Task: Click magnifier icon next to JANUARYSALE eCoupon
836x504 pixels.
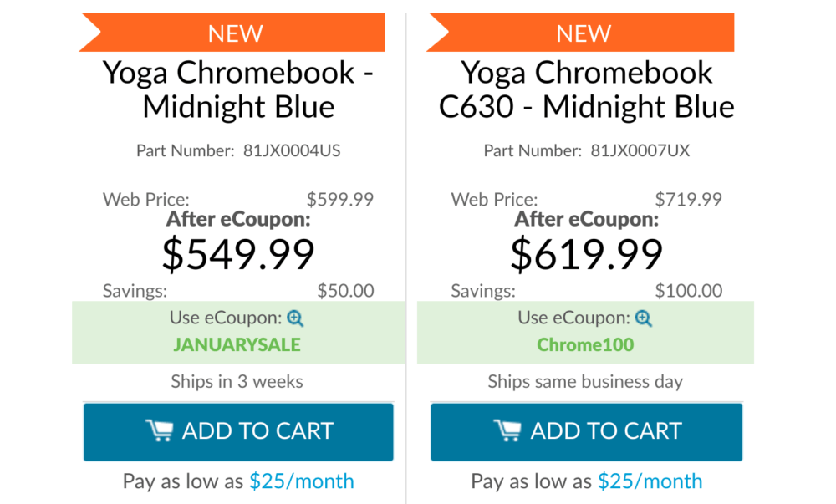Action: point(295,318)
